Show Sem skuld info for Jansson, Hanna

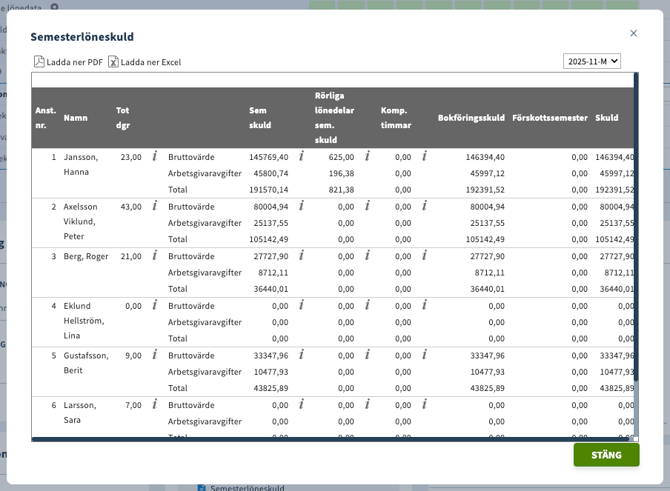click(301, 156)
